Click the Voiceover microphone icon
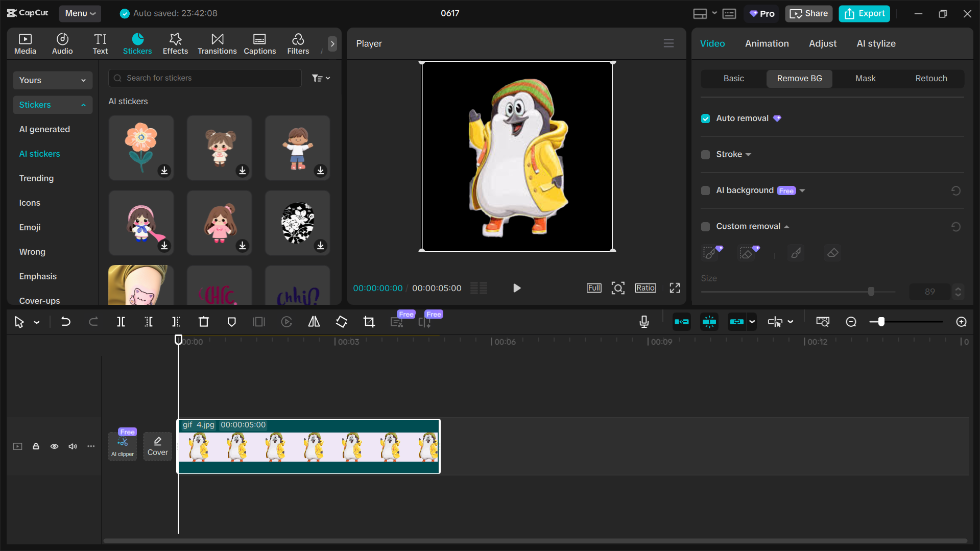This screenshot has height=551, width=980. (x=644, y=322)
